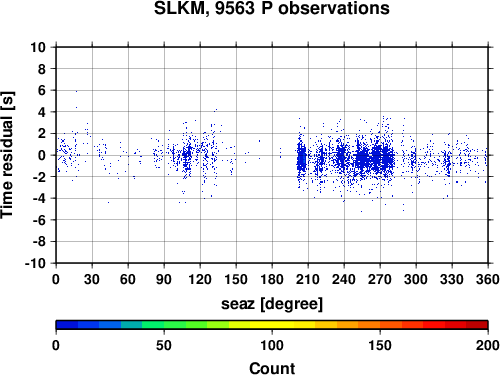This screenshot has width=500, height=375.
Task: Click the 180 tick label on x-axis
Action: pyautogui.click(x=272, y=279)
